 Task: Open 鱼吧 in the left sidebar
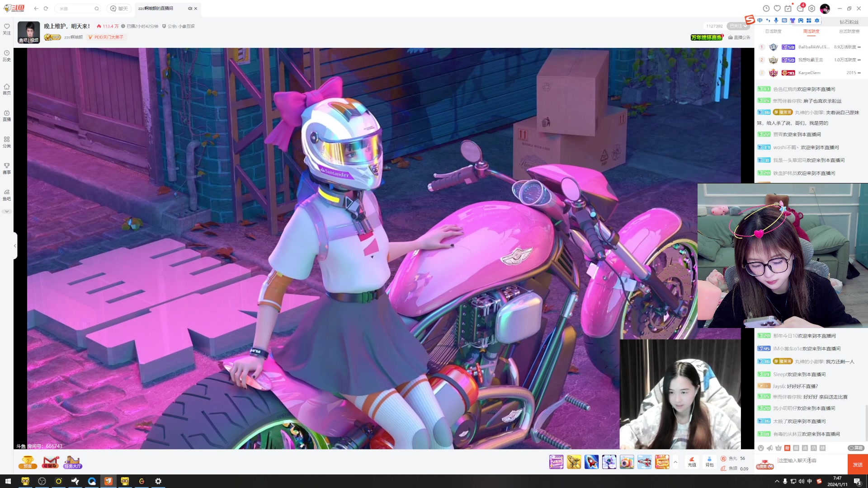point(7,195)
